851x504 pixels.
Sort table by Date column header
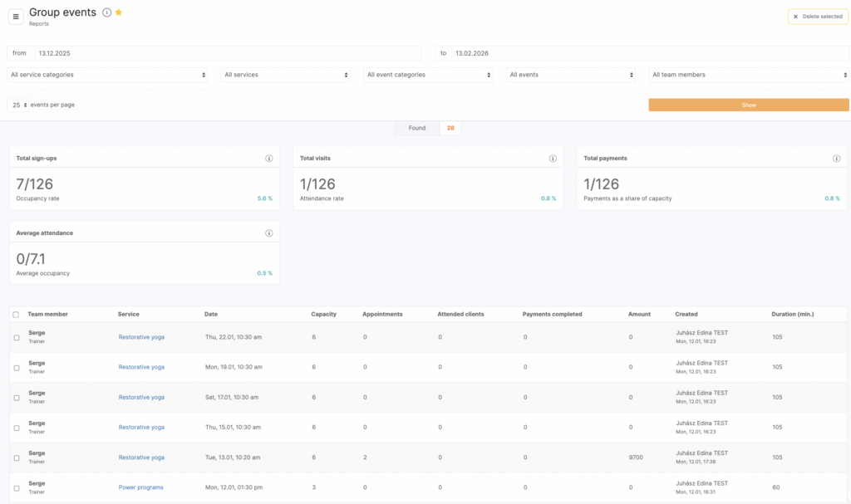point(211,315)
